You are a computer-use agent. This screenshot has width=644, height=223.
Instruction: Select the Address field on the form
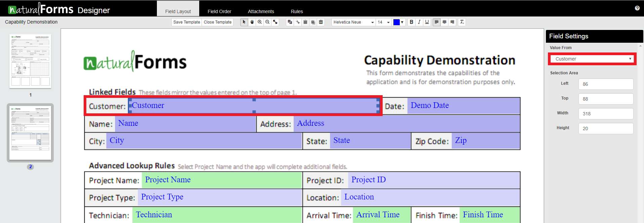coord(406,123)
